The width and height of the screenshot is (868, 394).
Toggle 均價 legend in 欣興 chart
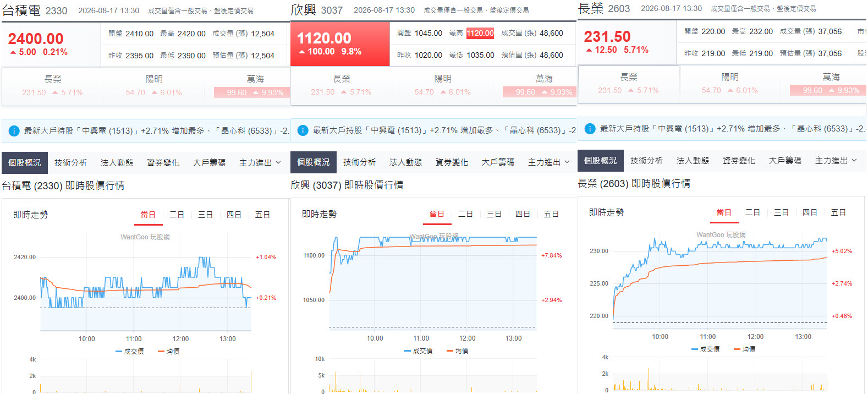point(458,351)
